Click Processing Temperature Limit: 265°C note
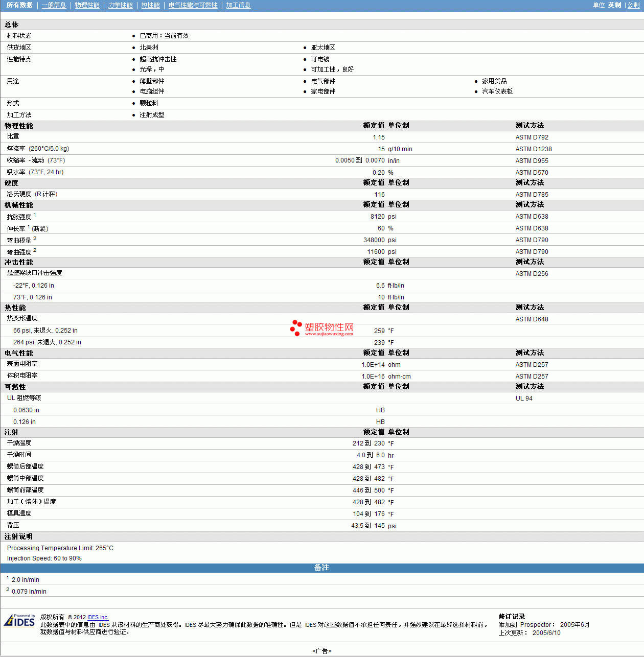The width and height of the screenshot is (644, 657). tap(60, 548)
